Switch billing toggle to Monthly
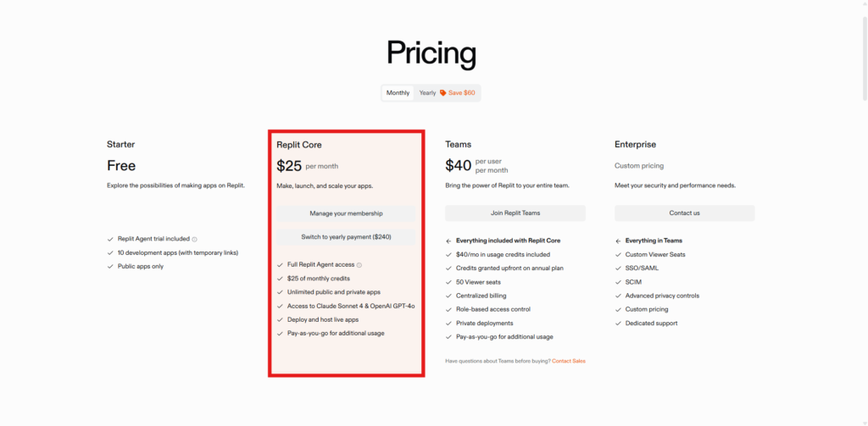Screen dimensions: 868x426 click(x=398, y=93)
